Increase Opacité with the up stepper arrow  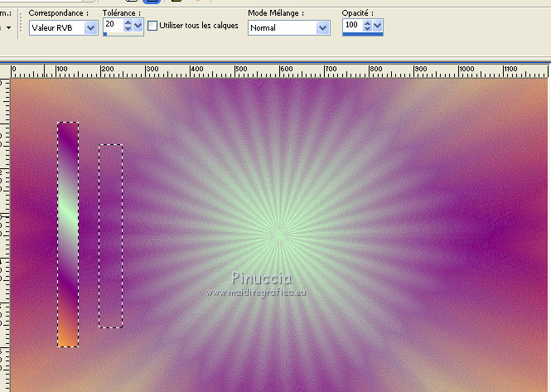point(367,23)
